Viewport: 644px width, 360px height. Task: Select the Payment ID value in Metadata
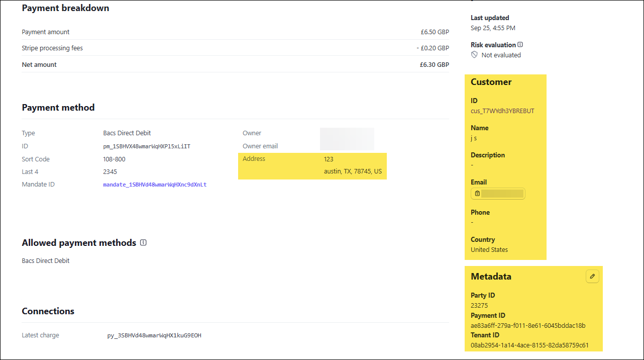pos(528,325)
